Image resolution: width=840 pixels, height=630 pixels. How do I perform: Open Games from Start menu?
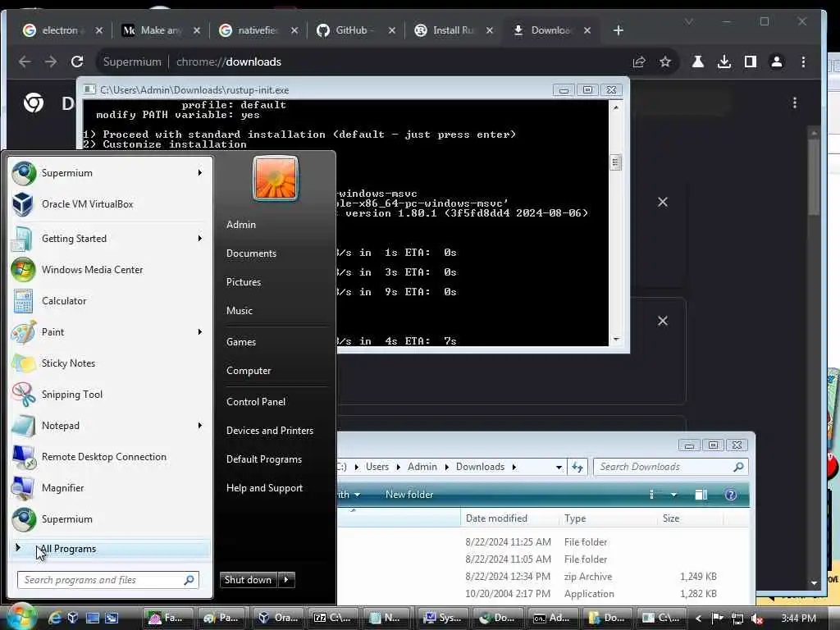(241, 342)
